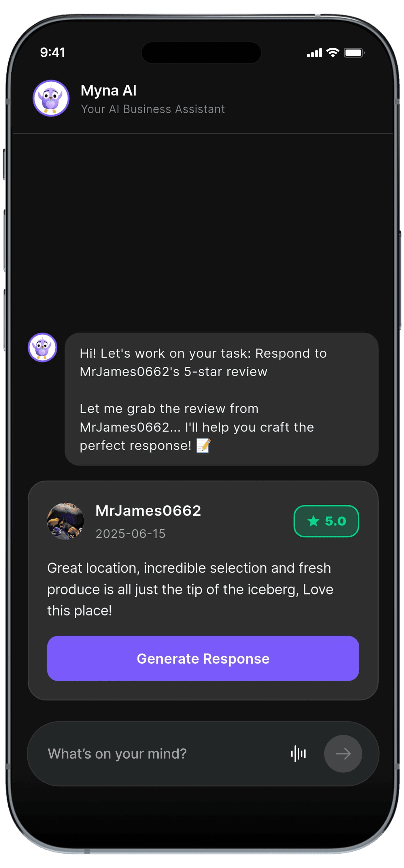
Task: Tap the MrJames0662 reviewer profile photo
Action: pyautogui.click(x=65, y=521)
